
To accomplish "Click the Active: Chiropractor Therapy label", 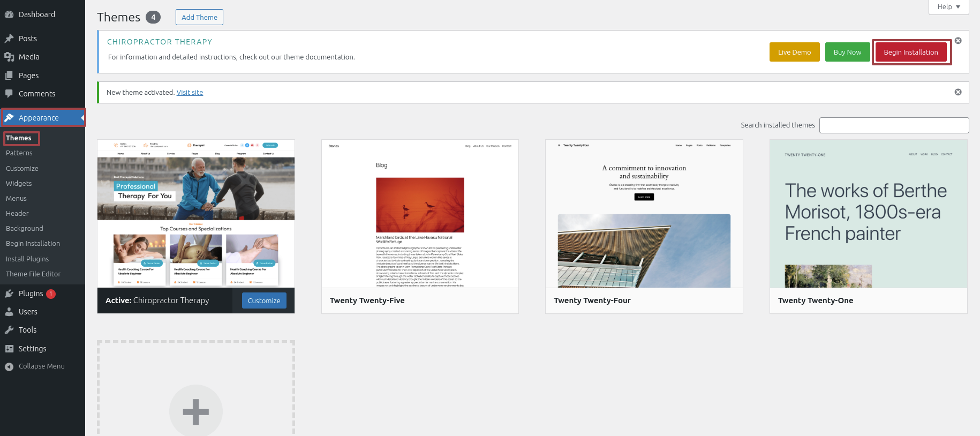I will tap(157, 300).
